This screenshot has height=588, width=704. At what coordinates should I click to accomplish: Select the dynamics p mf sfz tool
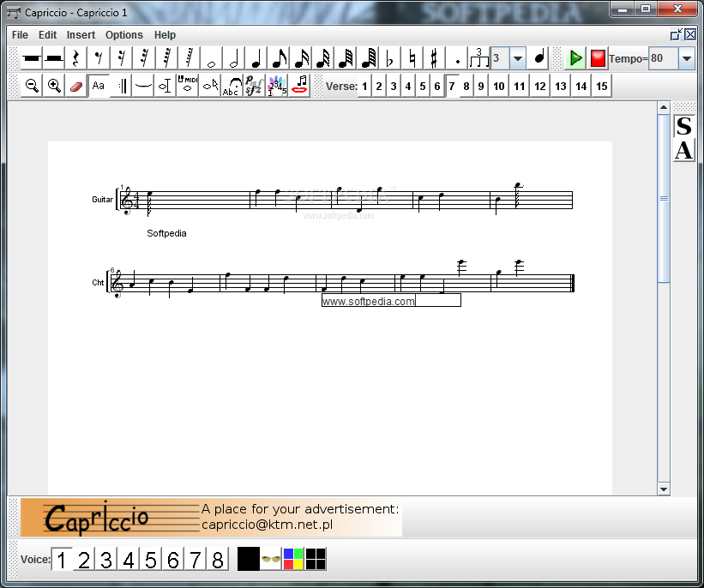pos(254,85)
